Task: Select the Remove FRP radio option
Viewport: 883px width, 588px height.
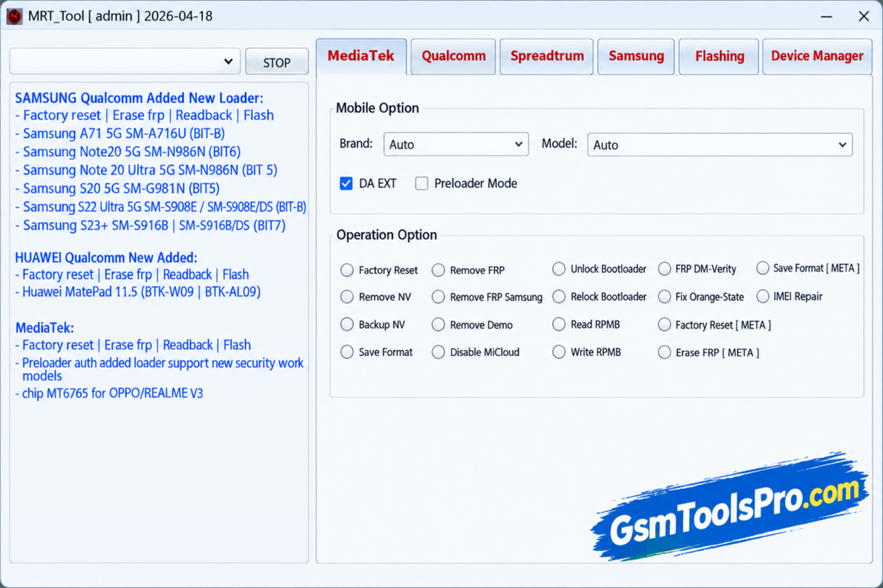Action: coord(438,271)
